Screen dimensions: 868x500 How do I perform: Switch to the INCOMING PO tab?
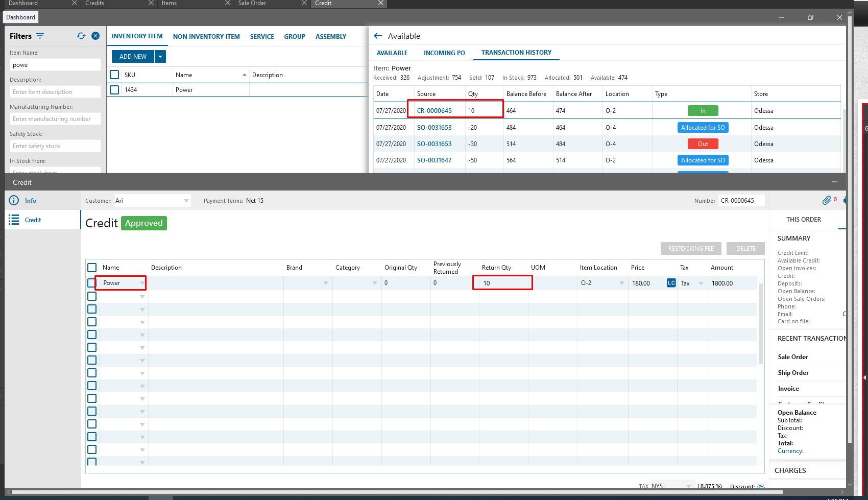coord(444,53)
